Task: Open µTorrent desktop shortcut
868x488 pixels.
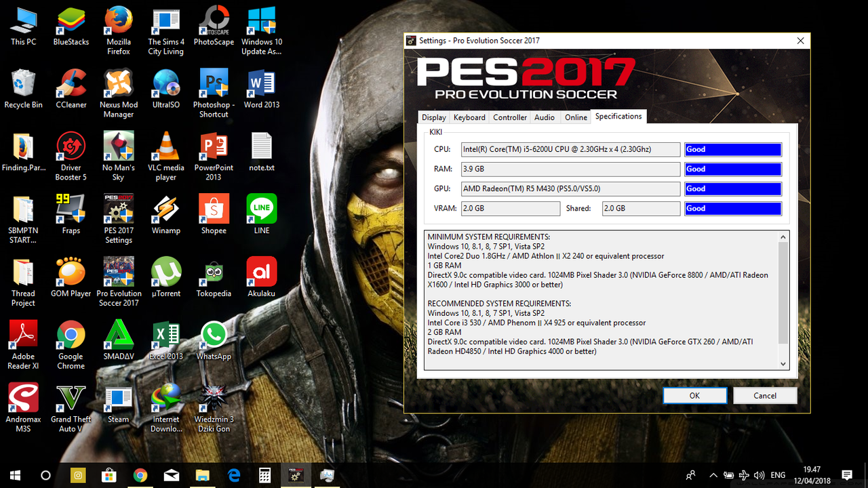Action: pos(166,279)
